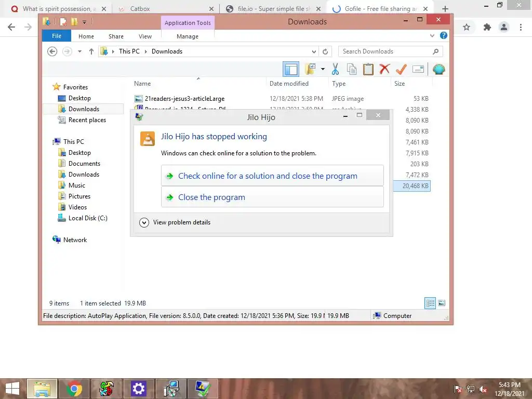The width and height of the screenshot is (532, 399).
Task: Sort files by Type column
Action: pos(339,84)
